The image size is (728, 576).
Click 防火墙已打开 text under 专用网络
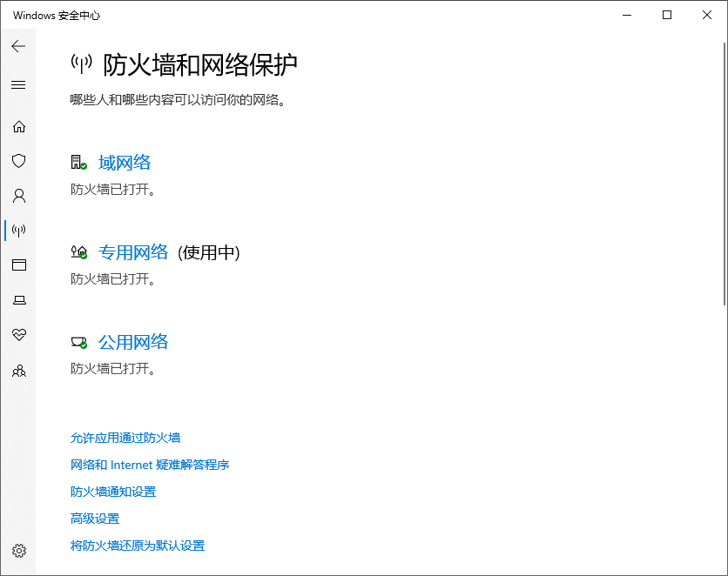[113, 278]
